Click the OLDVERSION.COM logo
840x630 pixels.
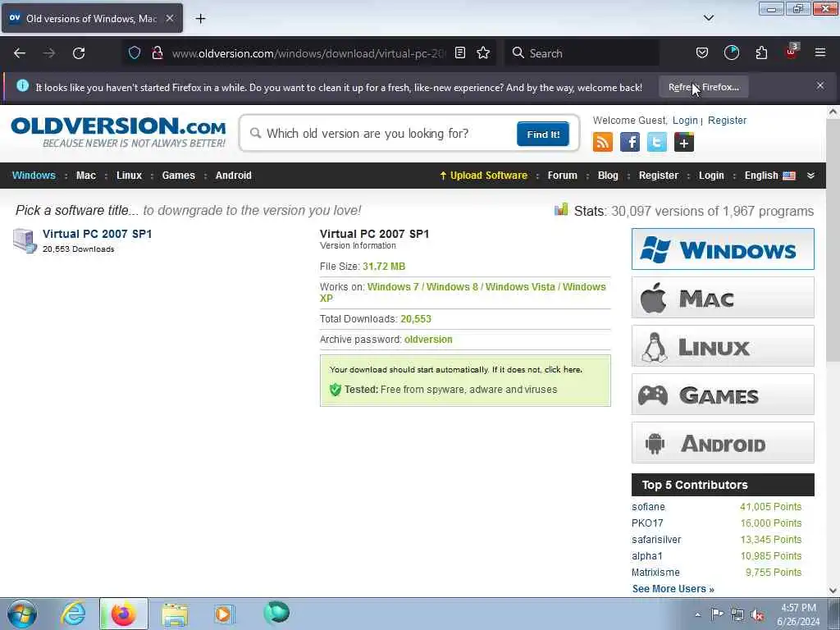click(x=118, y=132)
